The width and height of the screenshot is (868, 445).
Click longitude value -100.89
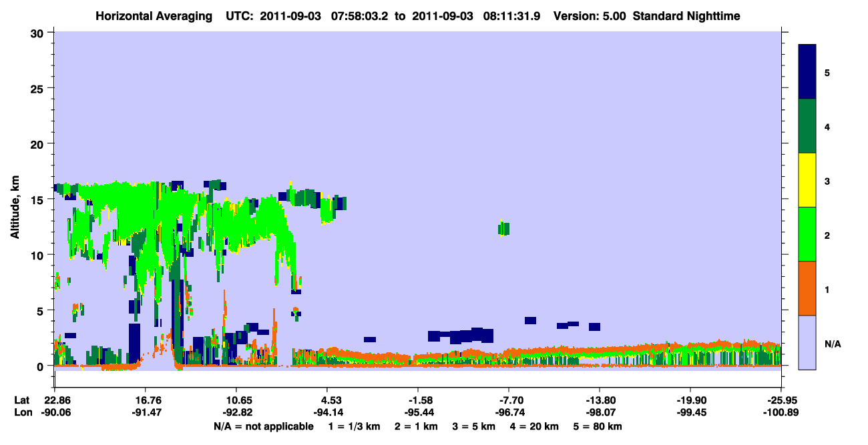(781, 412)
